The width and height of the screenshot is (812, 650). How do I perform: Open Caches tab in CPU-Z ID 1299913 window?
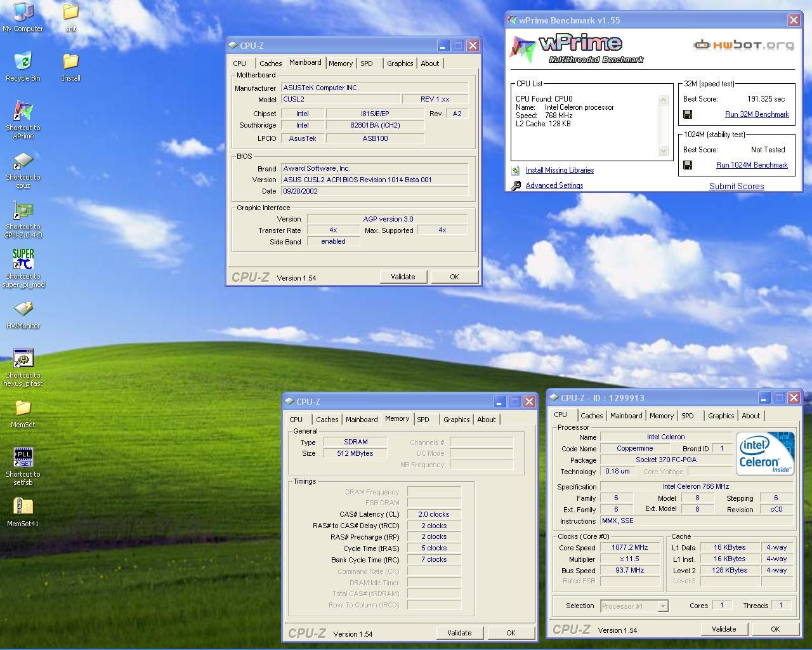[x=591, y=416]
